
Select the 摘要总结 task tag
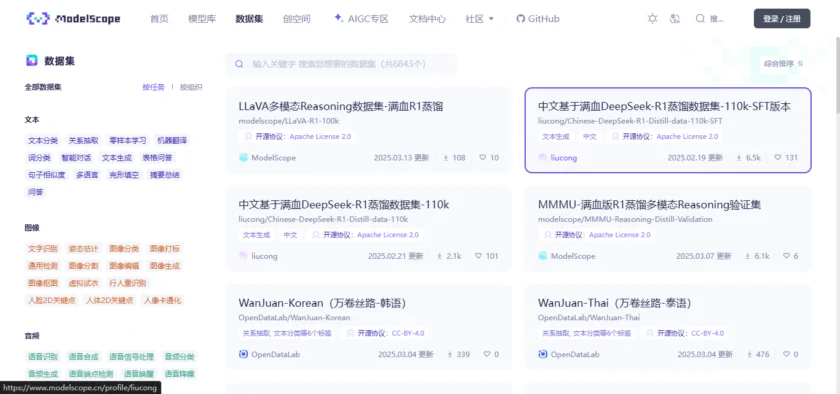(x=164, y=175)
